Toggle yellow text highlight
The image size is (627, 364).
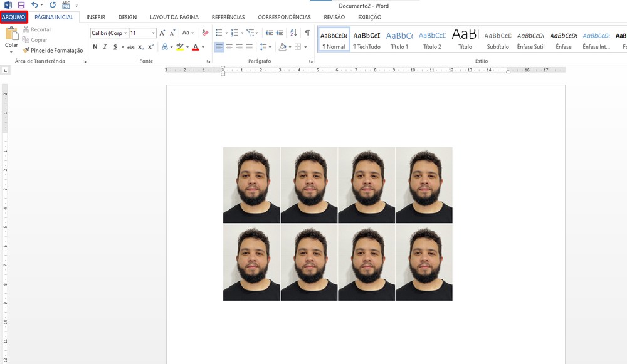tap(179, 46)
